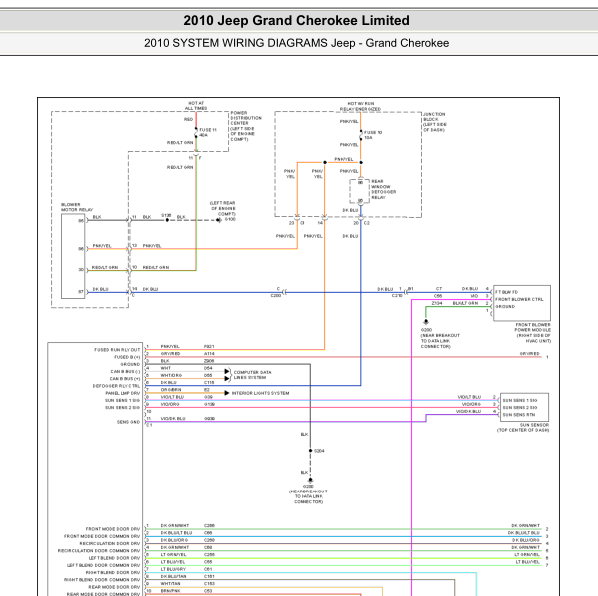Viewport: 598px width, 596px height.
Task: Click the '2010 Jeep Grand Cherokee Limited' title
Action: (296, 20)
